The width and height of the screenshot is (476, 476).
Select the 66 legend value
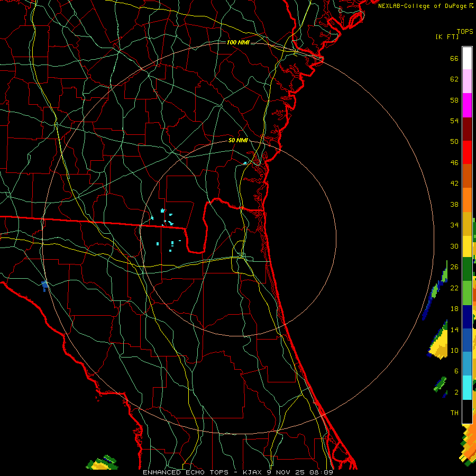click(x=454, y=58)
